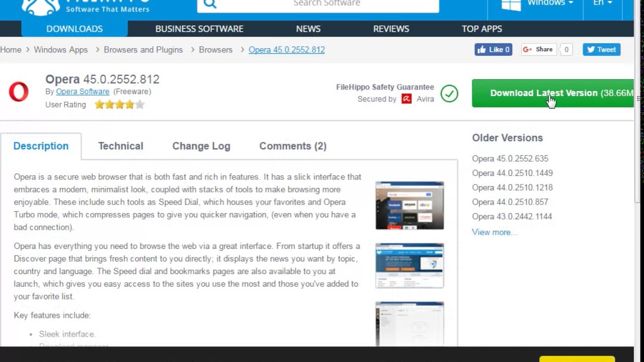Click the Google+ Share button
This screenshot has width=644, height=362.
click(x=538, y=49)
